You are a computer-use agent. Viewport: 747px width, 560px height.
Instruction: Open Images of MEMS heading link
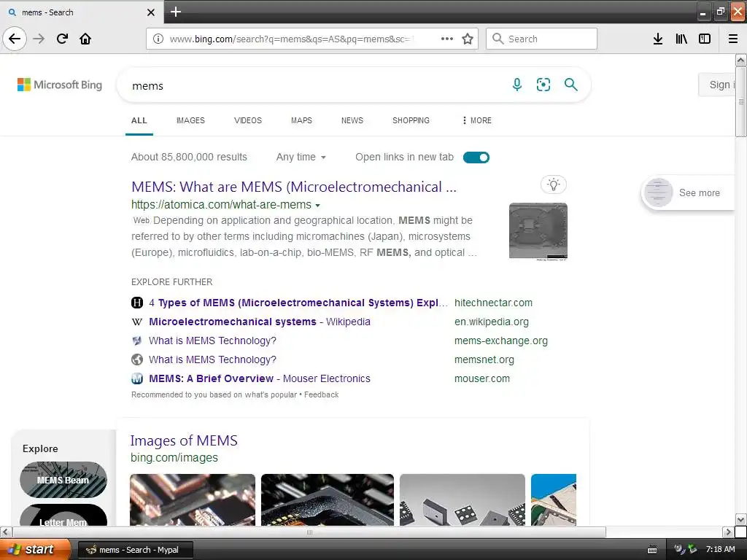184,440
